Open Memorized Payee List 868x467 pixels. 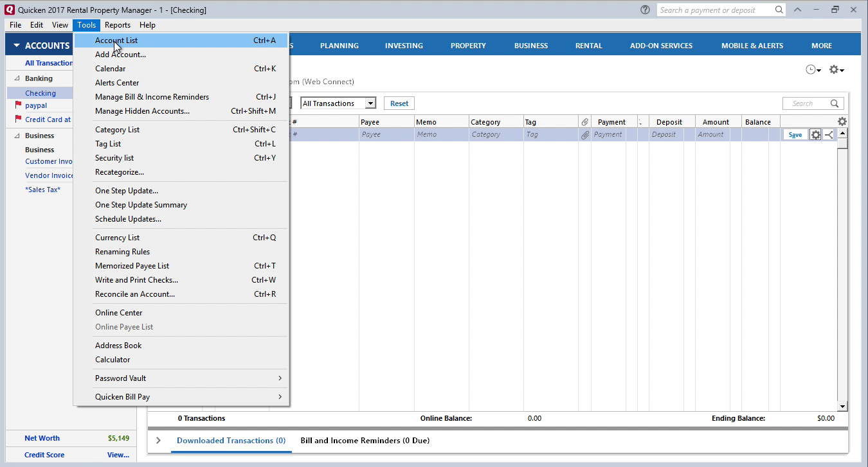(181, 266)
